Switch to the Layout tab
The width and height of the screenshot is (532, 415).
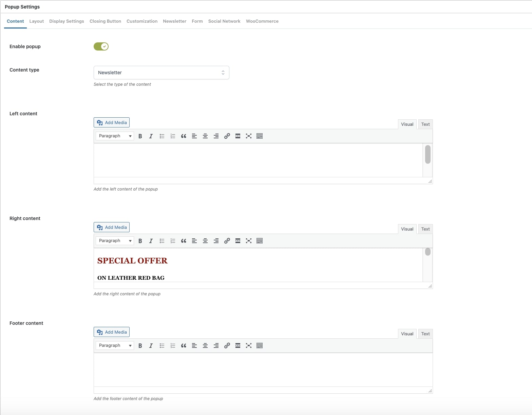[x=37, y=21]
